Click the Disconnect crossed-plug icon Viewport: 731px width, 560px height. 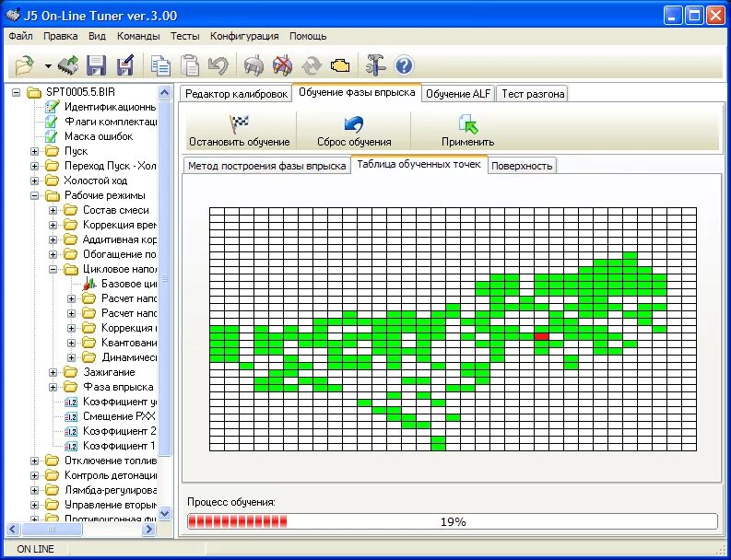[x=282, y=65]
